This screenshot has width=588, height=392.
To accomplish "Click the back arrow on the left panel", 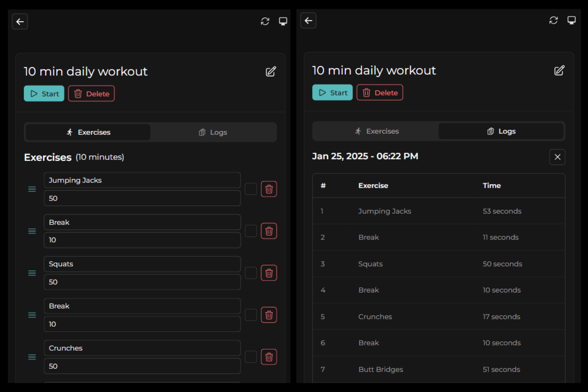I will coord(20,22).
